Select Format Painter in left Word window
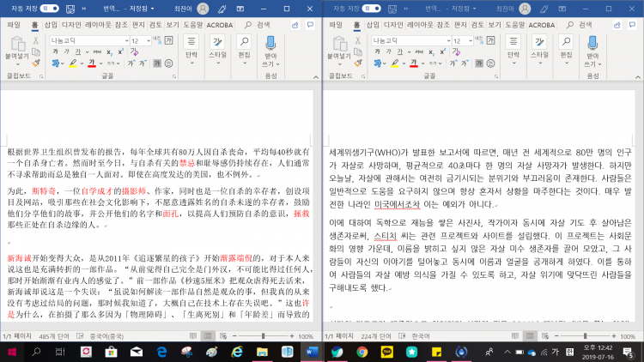The height and width of the screenshot is (362, 644). [36, 63]
